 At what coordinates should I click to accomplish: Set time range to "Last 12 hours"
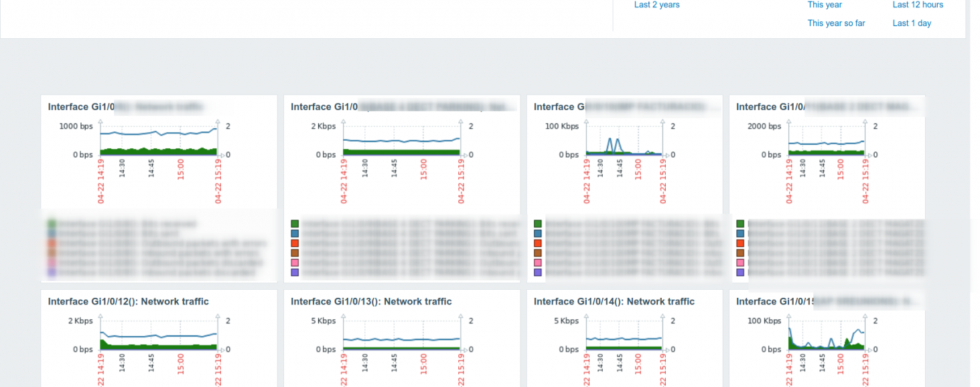[x=918, y=5]
